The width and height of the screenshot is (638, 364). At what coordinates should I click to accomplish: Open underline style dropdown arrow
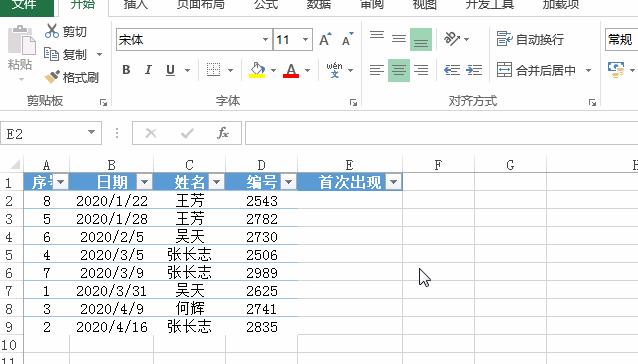(x=187, y=70)
